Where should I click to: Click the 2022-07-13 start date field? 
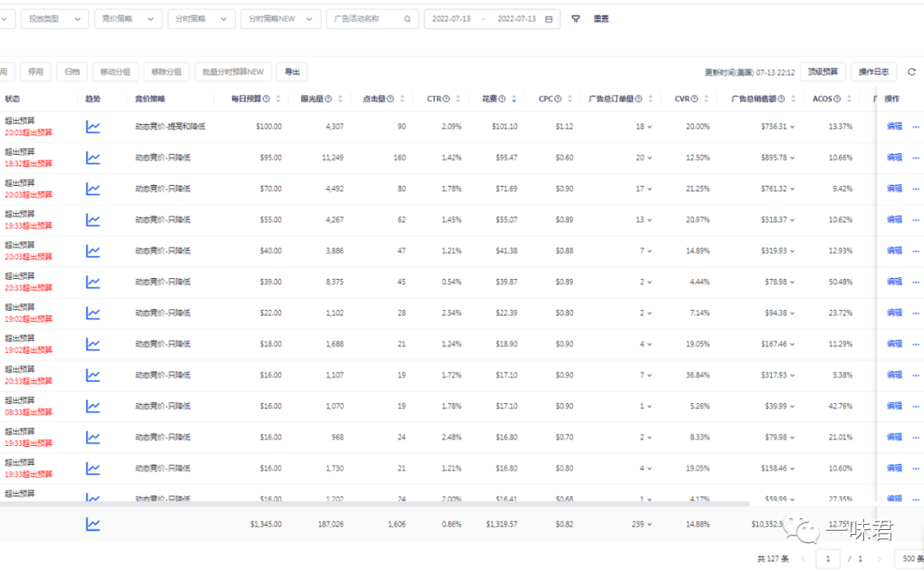pos(452,19)
